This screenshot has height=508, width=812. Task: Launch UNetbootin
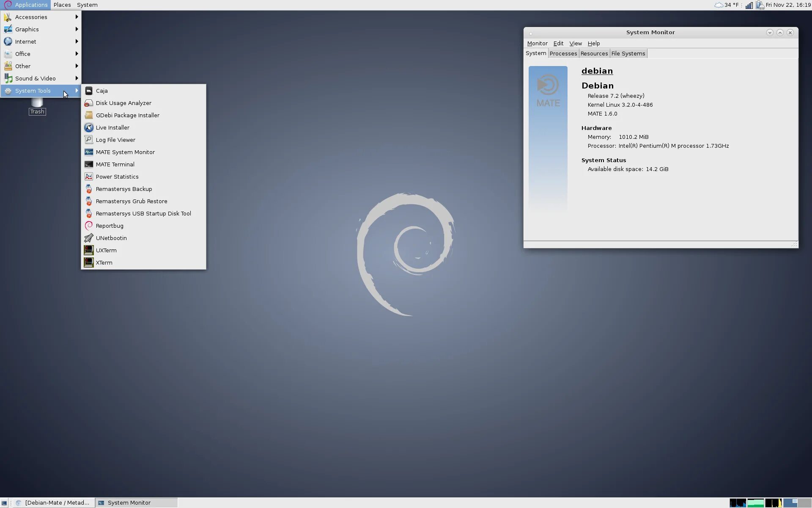[111, 238]
